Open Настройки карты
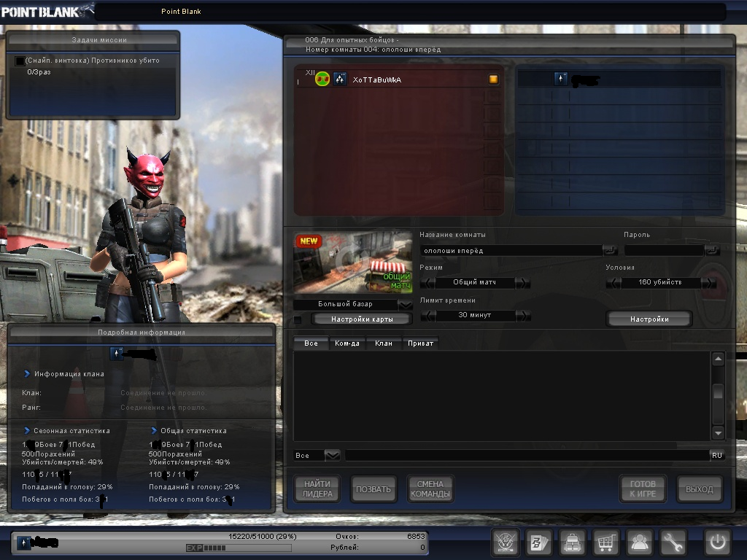 [x=362, y=319]
